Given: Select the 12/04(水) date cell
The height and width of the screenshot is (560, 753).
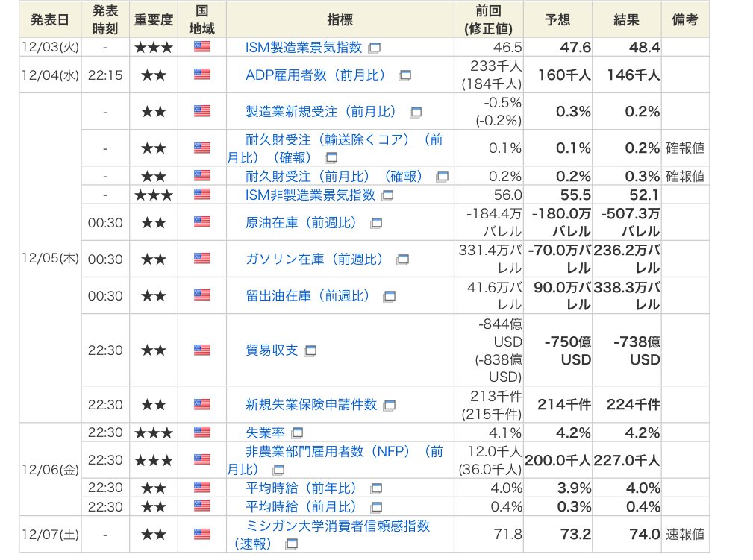Looking at the screenshot, I should (50, 75).
